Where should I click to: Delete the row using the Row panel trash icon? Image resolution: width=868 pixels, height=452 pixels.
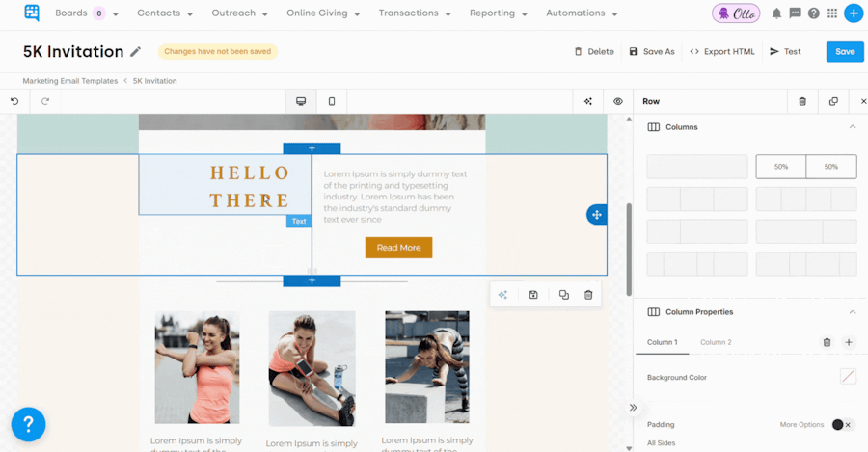[802, 101]
